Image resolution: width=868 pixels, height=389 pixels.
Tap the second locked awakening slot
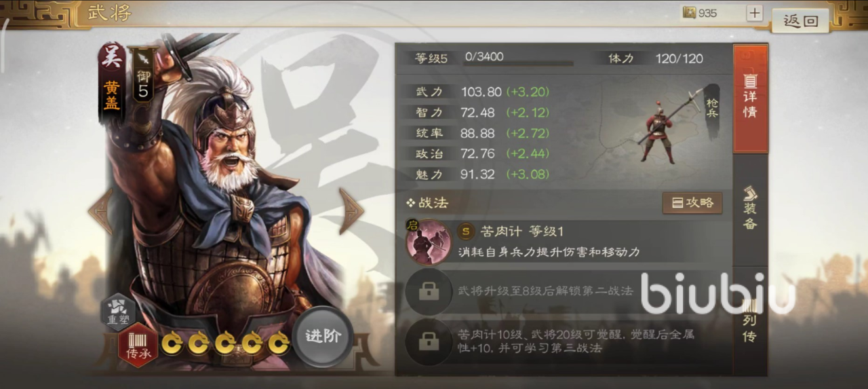(429, 341)
